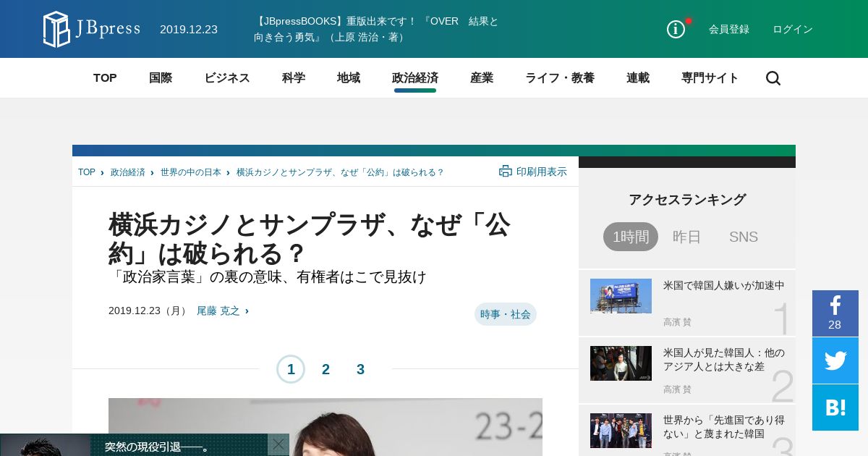Select 政治経済 navigation item
The height and width of the screenshot is (456, 868).
415,78
